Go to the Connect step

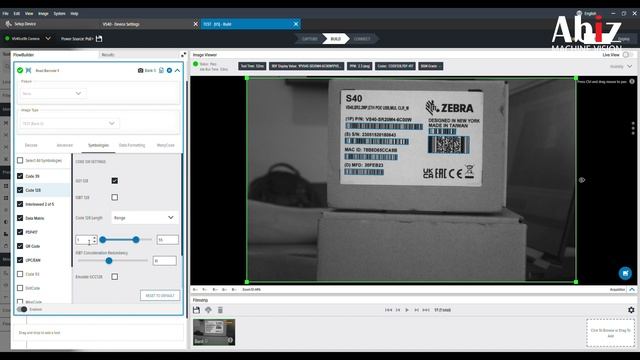[x=362, y=39]
